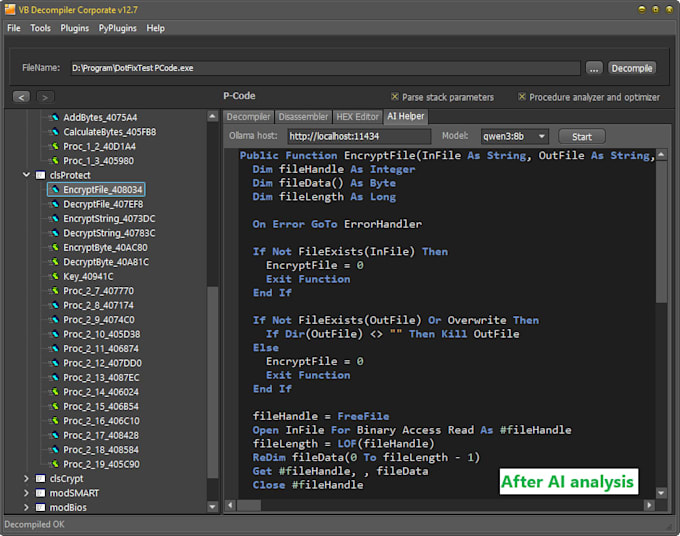Expand the modBios tree node

pos(26,507)
